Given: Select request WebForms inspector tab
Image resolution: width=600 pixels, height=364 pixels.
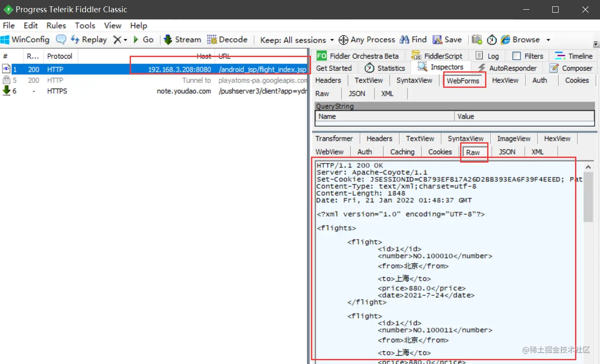Looking at the screenshot, I should point(463,81).
